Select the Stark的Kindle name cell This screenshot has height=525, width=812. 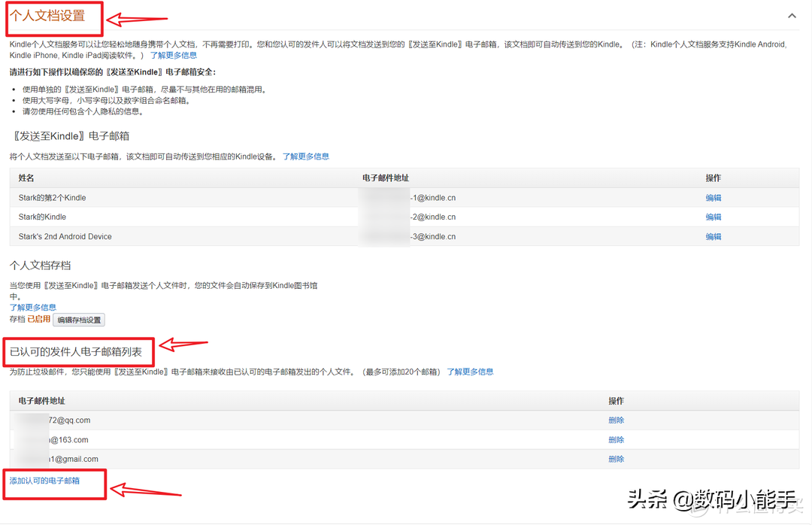42,217
